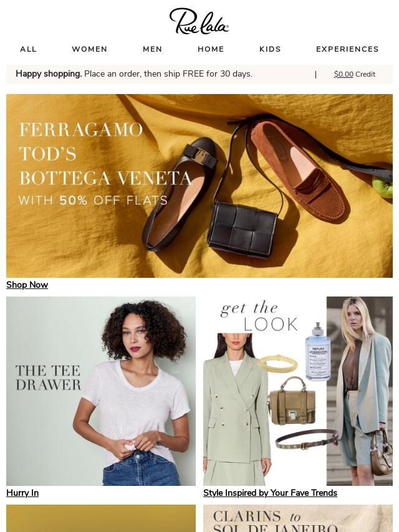Open the Ferragamo flats sale banner
This screenshot has width=399, height=532.
click(x=199, y=186)
